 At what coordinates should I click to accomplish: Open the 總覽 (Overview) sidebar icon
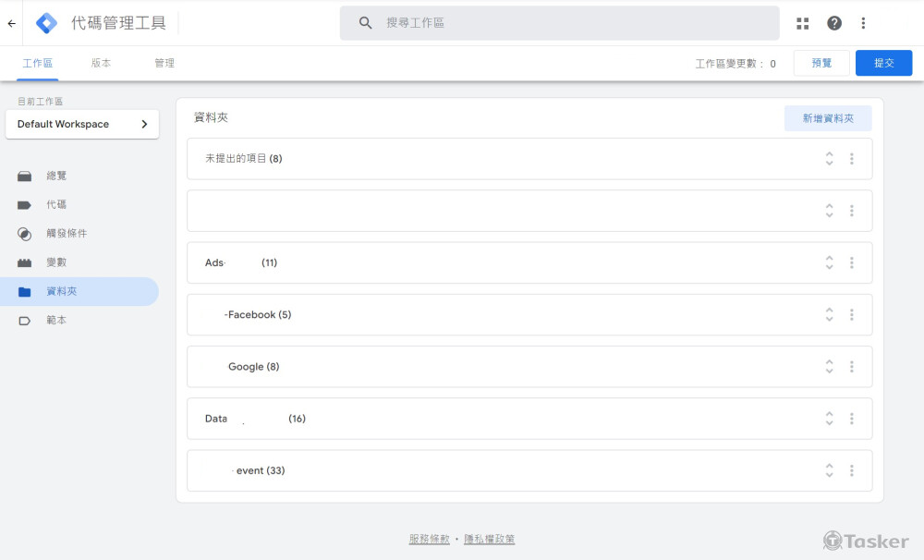tap(25, 176)
